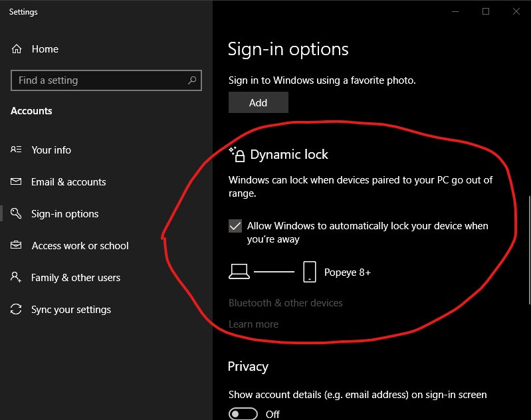Click the paired device name Popeye 8+
The image size is (531, 420).
click(348, 272)
